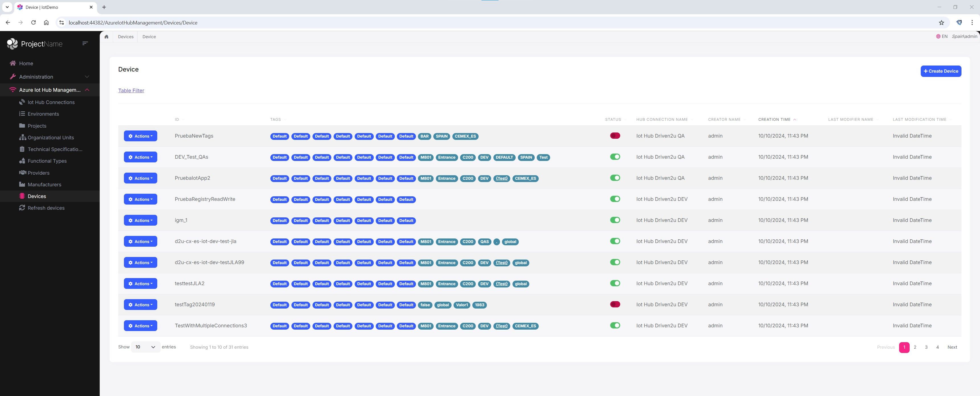Open the entries-per-page dropdown
Screen dimensions: 980x396
[x=145, y=347]
